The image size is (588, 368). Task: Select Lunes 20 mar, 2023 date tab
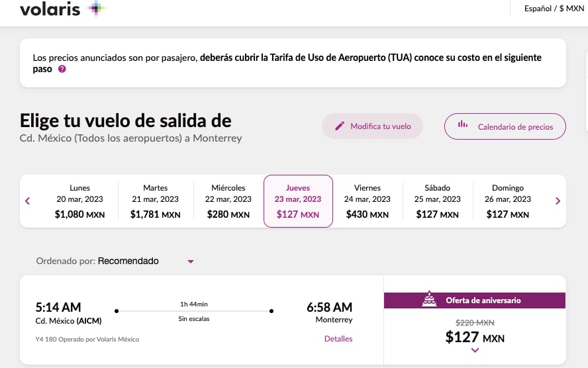[x=80, y=201]
